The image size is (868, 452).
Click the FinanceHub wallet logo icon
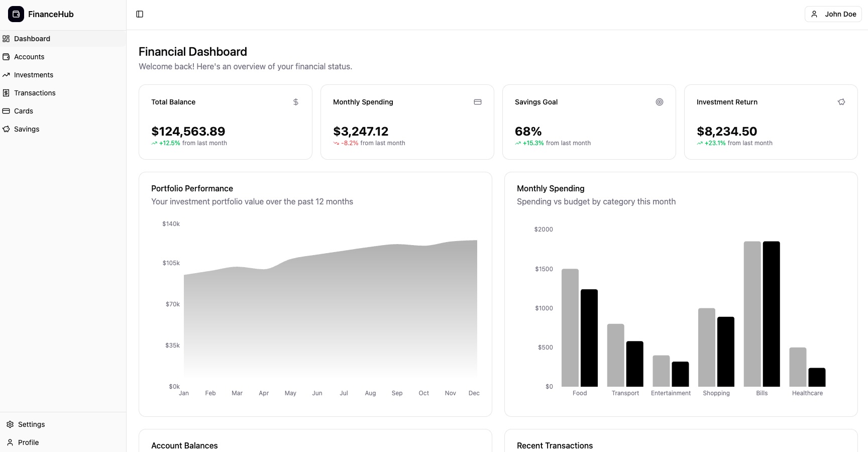point(16,14)
